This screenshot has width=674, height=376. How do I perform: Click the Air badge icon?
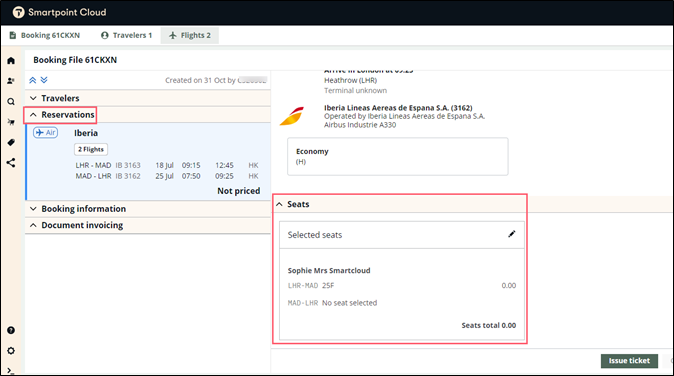(46, 132)
